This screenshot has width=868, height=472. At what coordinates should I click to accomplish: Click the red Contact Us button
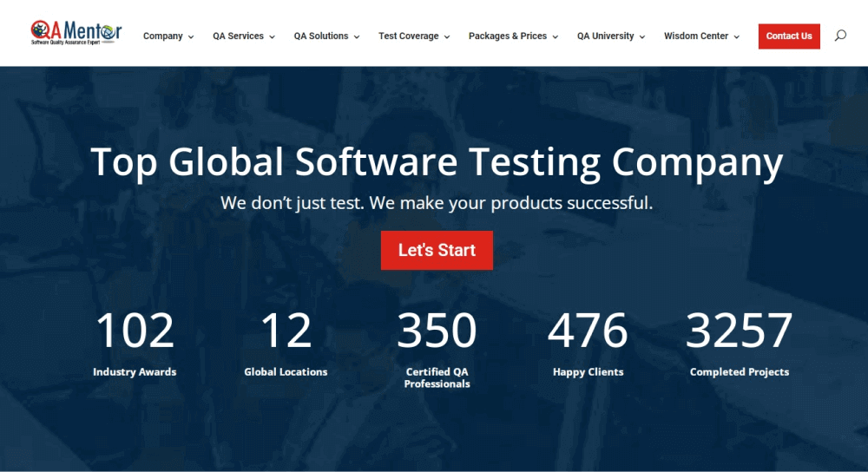click(789, 36)
